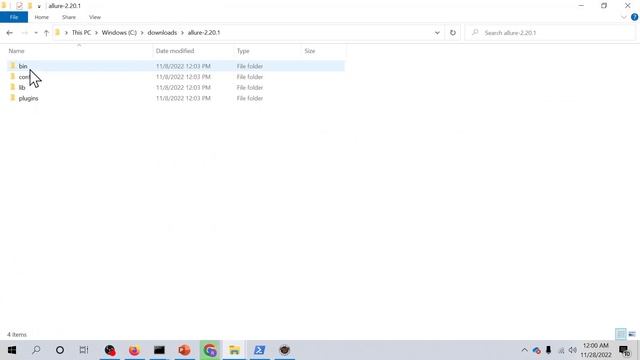The height and width of the screenshot is (360, 640).
Task: Click the volume speaker icon
Action: click(x=573, y=350)
